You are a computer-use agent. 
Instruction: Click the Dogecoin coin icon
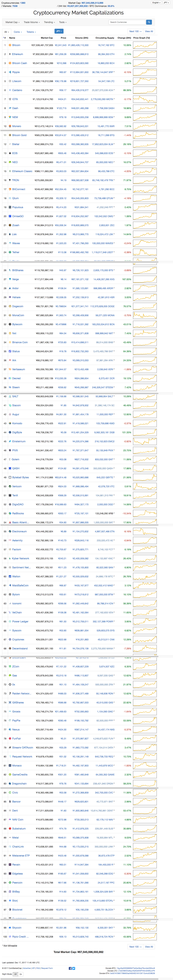pyautogui.click(x=10, y=306)
